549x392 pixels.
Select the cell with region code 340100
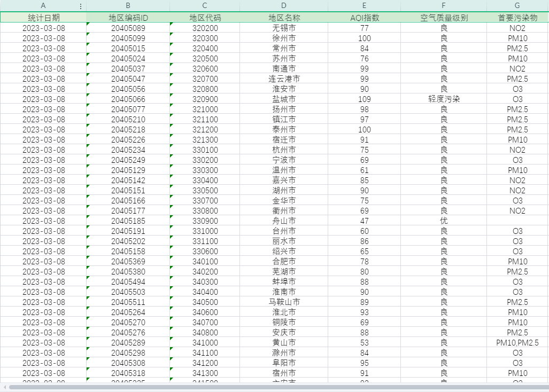tap(205, 262)
